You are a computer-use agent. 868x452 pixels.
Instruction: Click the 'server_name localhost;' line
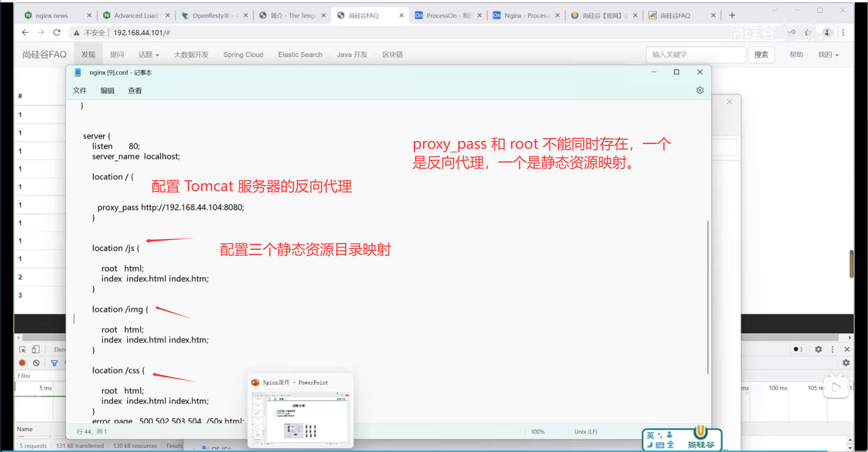pos(136,157)
